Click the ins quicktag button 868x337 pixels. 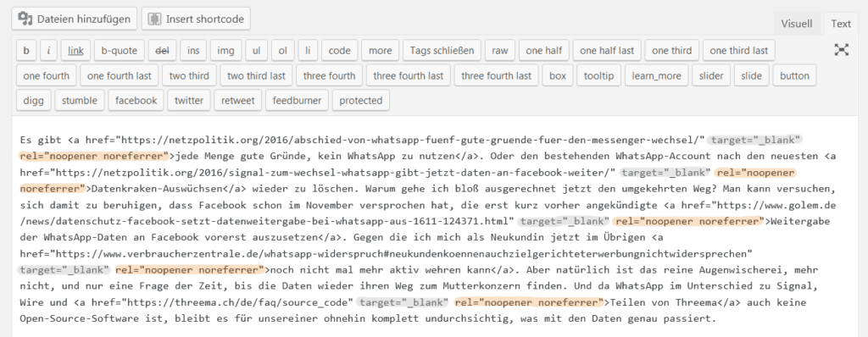193,50
